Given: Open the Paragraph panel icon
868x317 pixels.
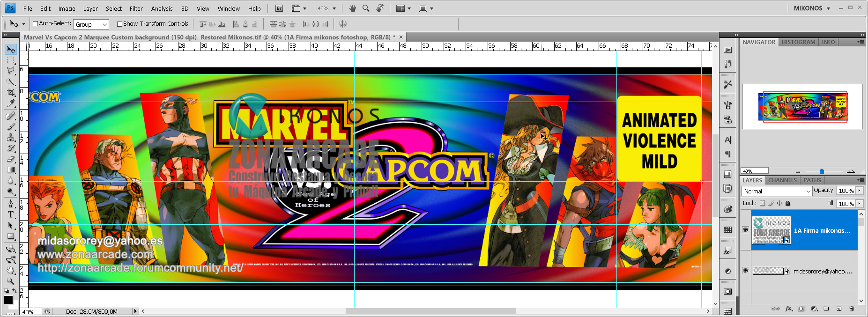Looking at the screenshot, I should point(727,154).
